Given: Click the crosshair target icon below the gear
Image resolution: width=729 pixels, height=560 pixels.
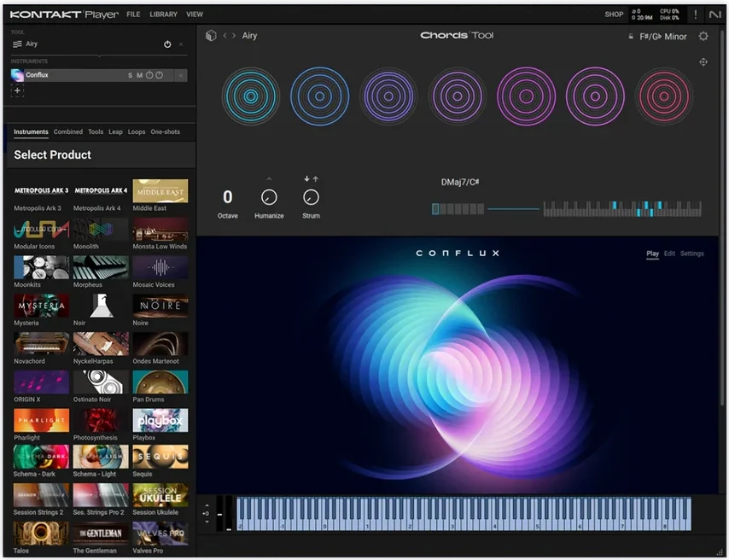Looking at the screenshot, I should click(703, 61).
